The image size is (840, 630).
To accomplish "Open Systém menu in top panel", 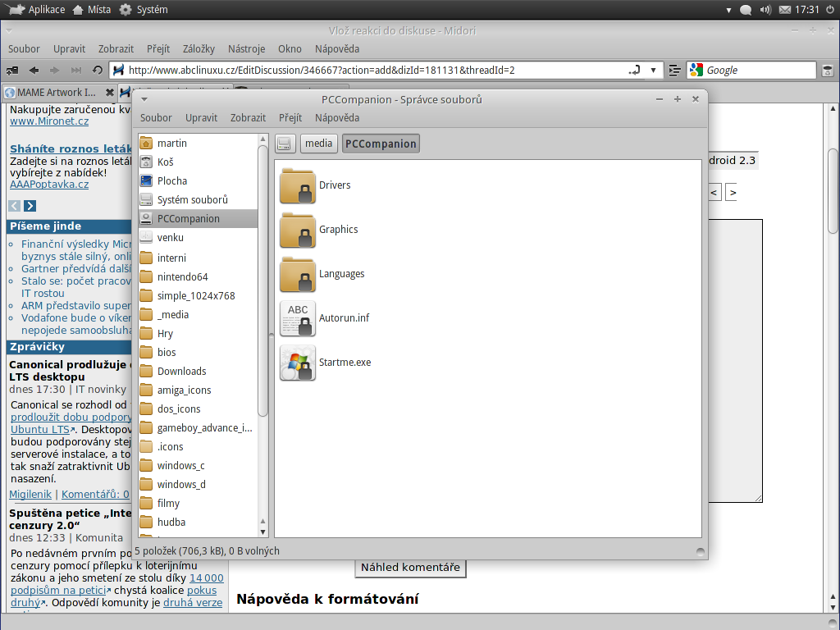I will 144,10.
